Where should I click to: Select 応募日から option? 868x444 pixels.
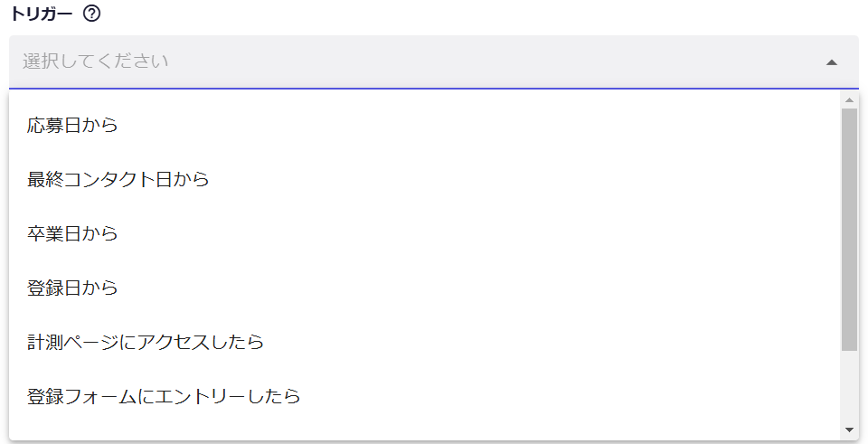coord(72,126)
